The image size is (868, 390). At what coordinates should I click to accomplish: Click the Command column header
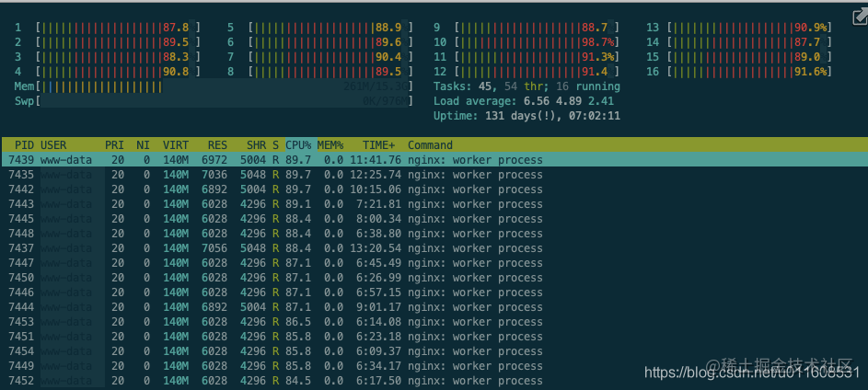430,145
